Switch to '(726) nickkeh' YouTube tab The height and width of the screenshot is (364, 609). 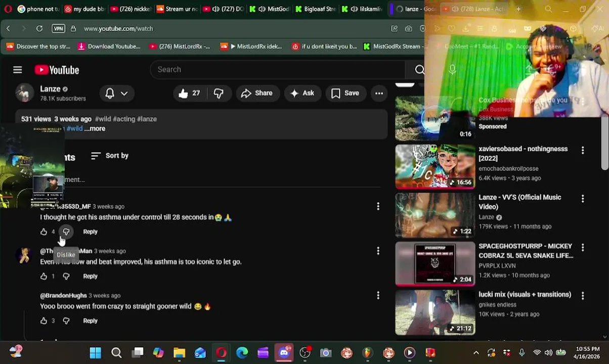[x=130, y=9]
